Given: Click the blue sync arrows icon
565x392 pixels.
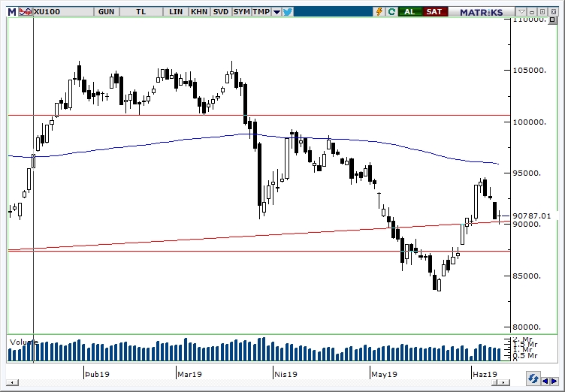Looking at the screenshot, I should click(x=533, y=379).
